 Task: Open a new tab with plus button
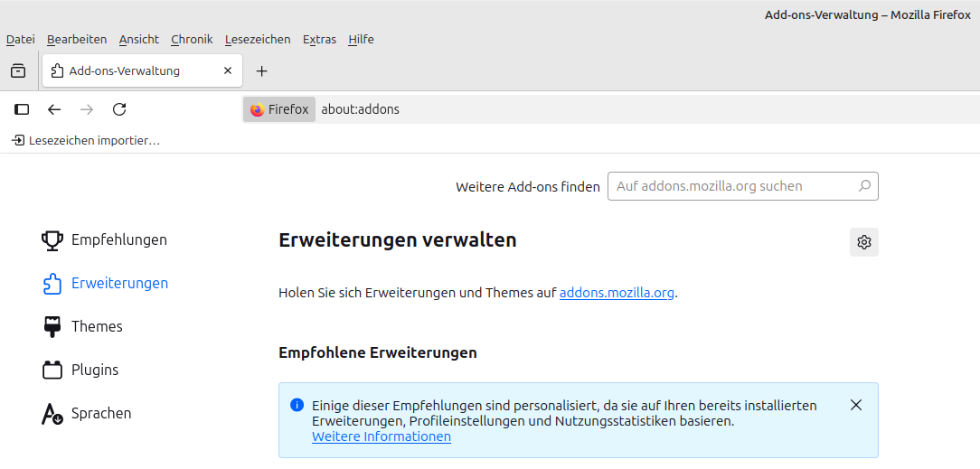coord(262,71)
